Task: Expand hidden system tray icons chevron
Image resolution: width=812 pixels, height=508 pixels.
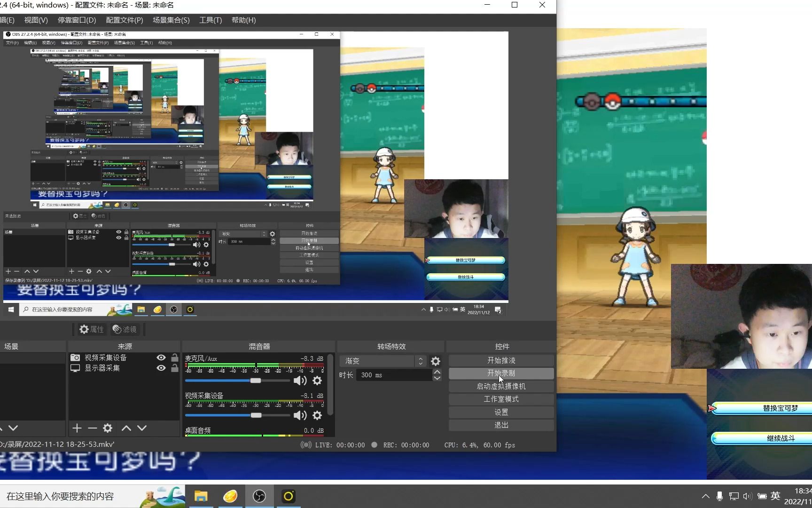Action: pos(705,496)
